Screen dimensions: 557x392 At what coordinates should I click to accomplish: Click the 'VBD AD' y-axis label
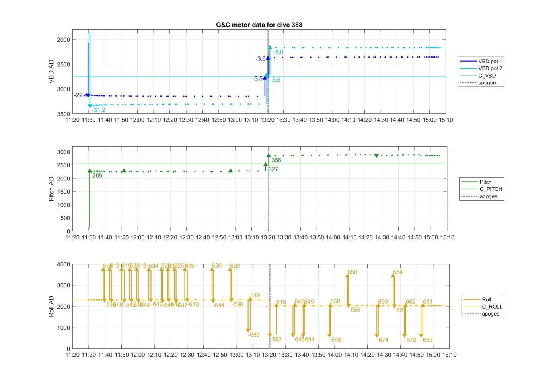51,72
